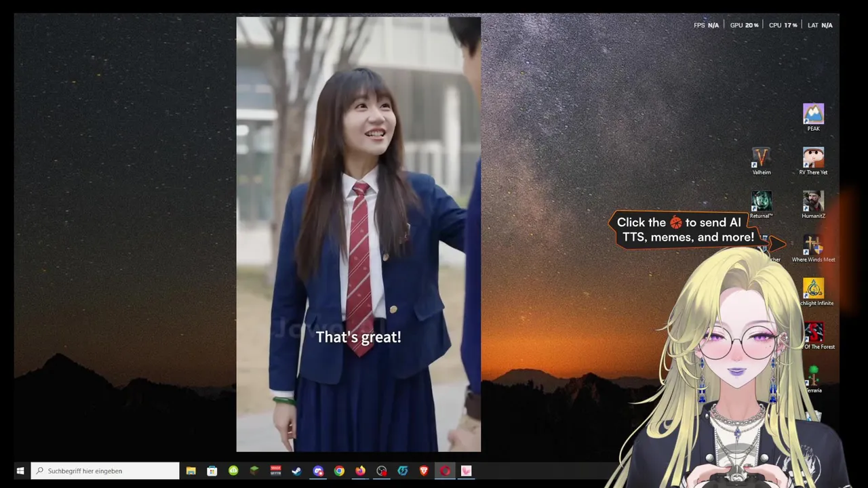Click the video playing in the center

click(x=358, y=234)
